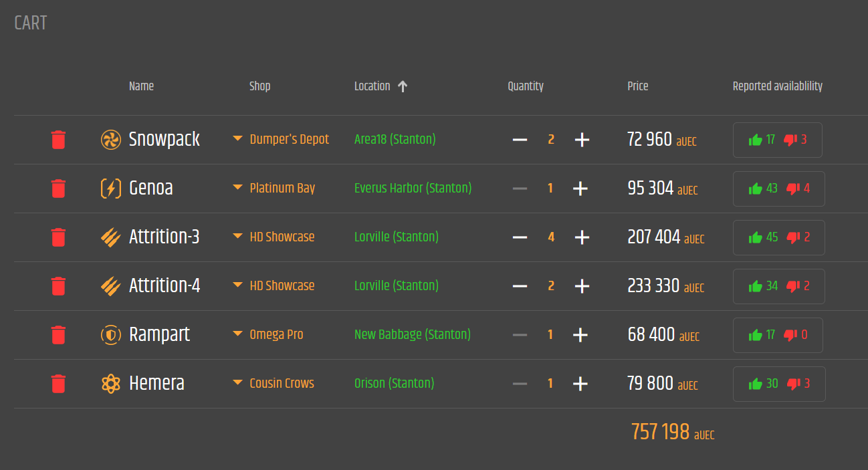Sort by the Location column header

pos(372,86)
